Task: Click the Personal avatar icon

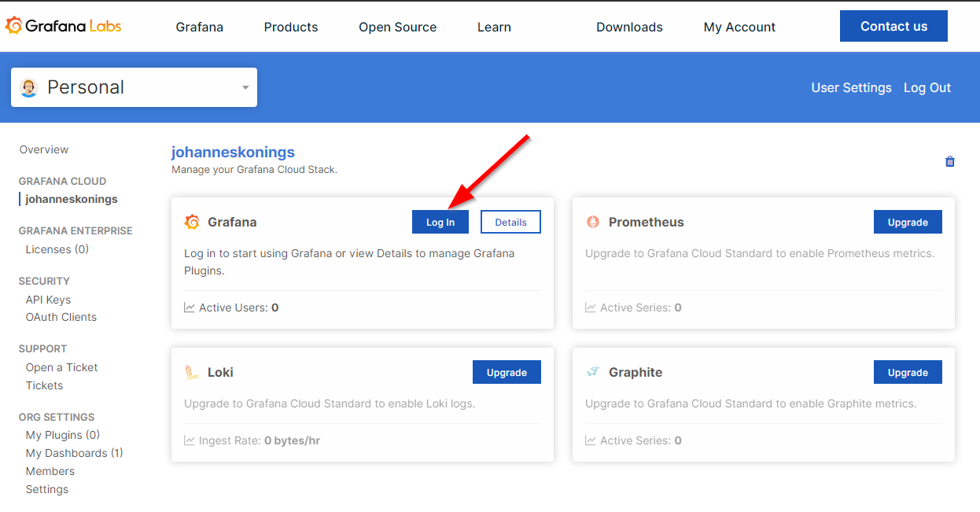Action: pos(29,87)
